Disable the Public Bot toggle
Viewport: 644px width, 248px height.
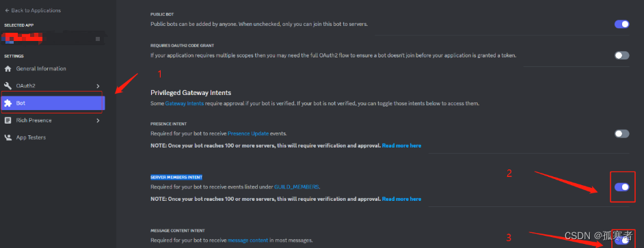click(622, 24)
